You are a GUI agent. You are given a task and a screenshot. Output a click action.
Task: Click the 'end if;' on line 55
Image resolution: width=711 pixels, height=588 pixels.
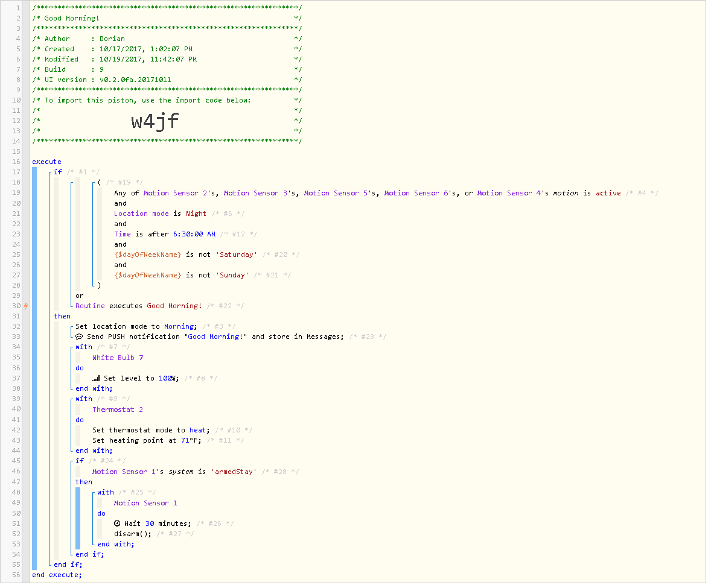point(68,565)
